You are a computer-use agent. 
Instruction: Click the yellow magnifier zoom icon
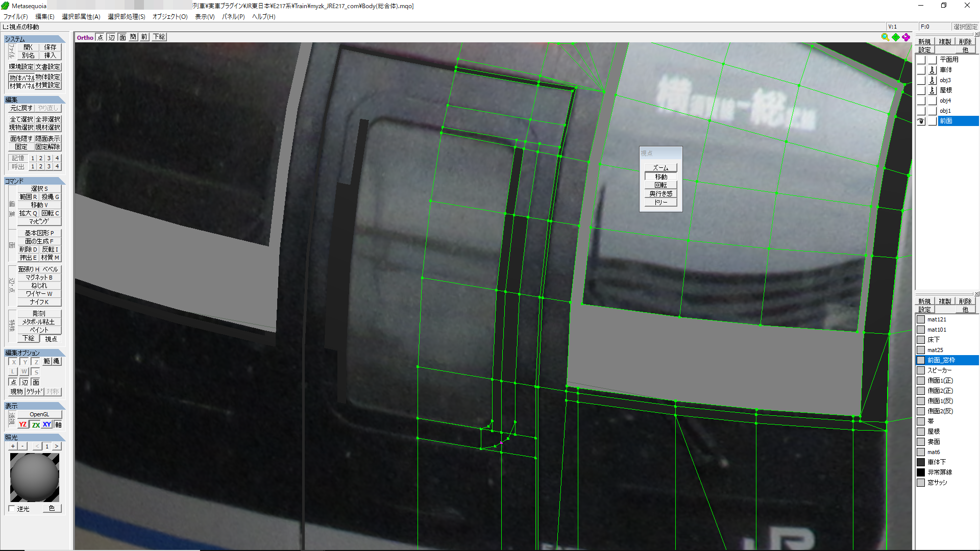(x=885, y=37)
